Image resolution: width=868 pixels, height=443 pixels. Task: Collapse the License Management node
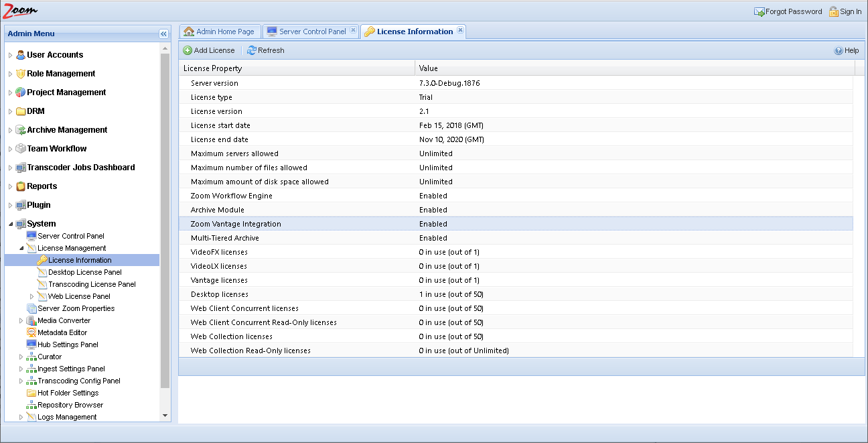(x=21, y=248)
